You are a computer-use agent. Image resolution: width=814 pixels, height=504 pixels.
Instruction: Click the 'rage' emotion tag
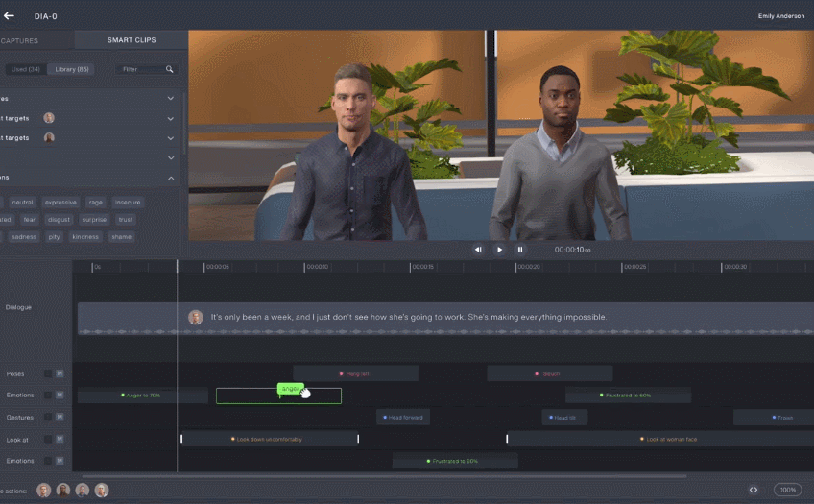[x=95, y=203]
